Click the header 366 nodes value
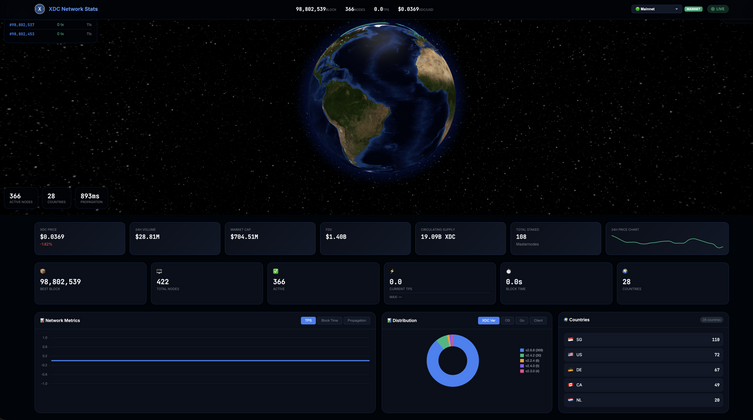Image resolution: width=753 pixels, height=420 pixels. (x=350, y=9)
